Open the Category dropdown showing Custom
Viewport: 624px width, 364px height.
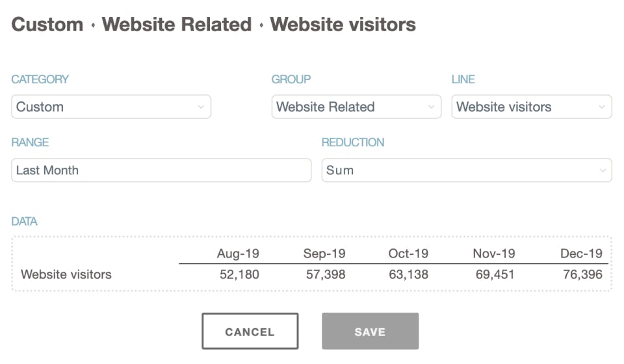pos(110,107)
